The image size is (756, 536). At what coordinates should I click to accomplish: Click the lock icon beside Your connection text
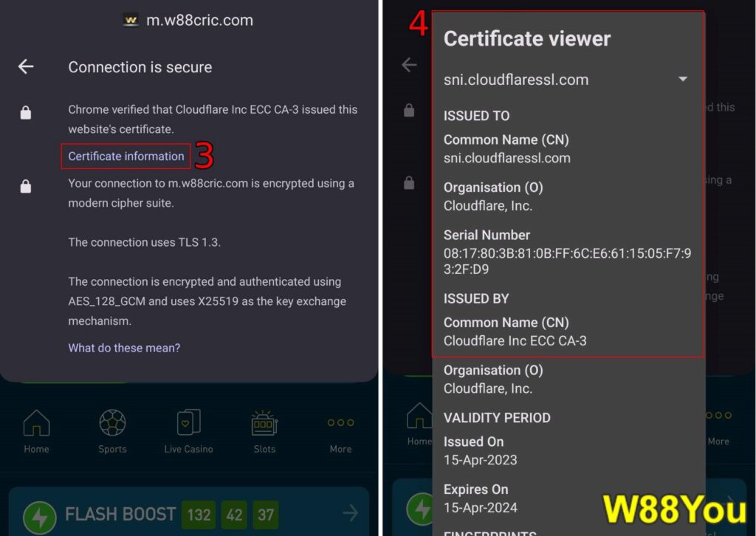(26, 186)
